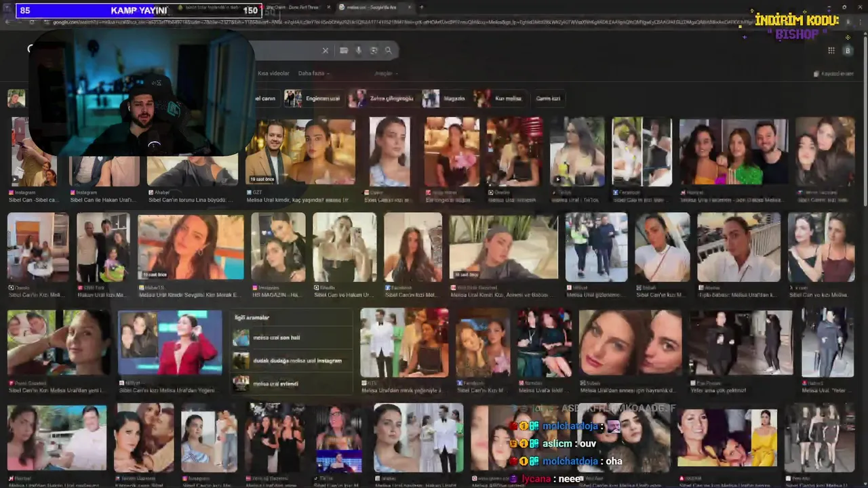Open the CNN Türk 'Hakan Ural kızı Me...' image

point(103,247)
